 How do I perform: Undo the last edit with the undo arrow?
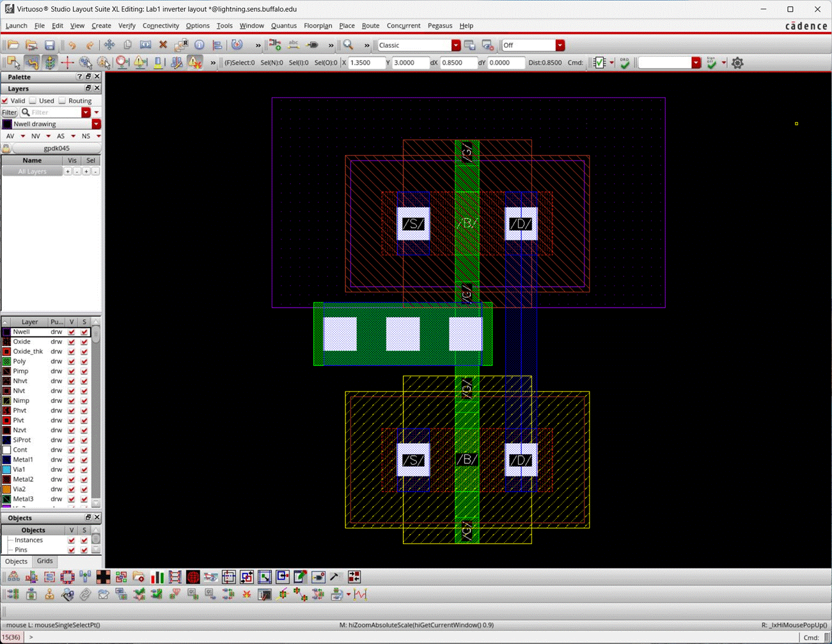(x=73, y=43)
